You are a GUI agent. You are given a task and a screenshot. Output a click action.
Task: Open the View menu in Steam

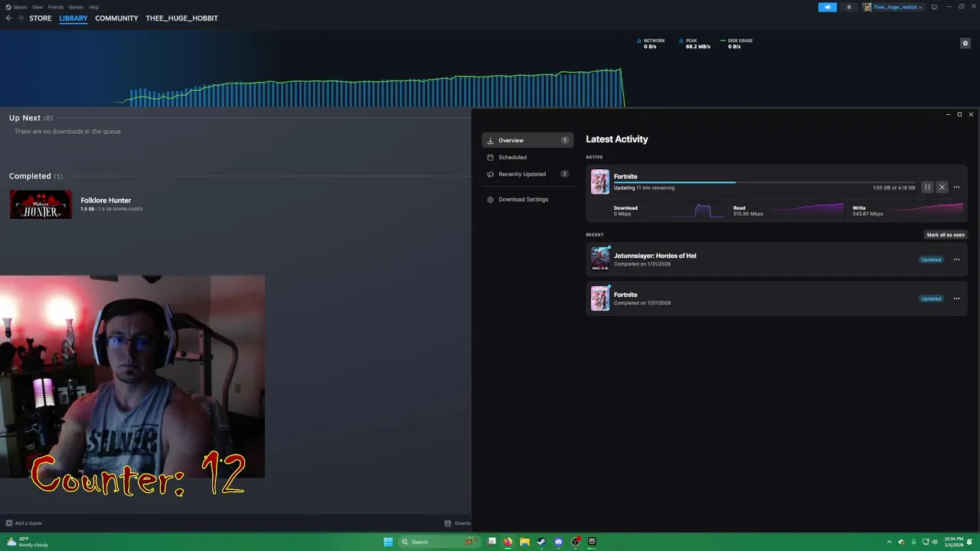(38, 7)
